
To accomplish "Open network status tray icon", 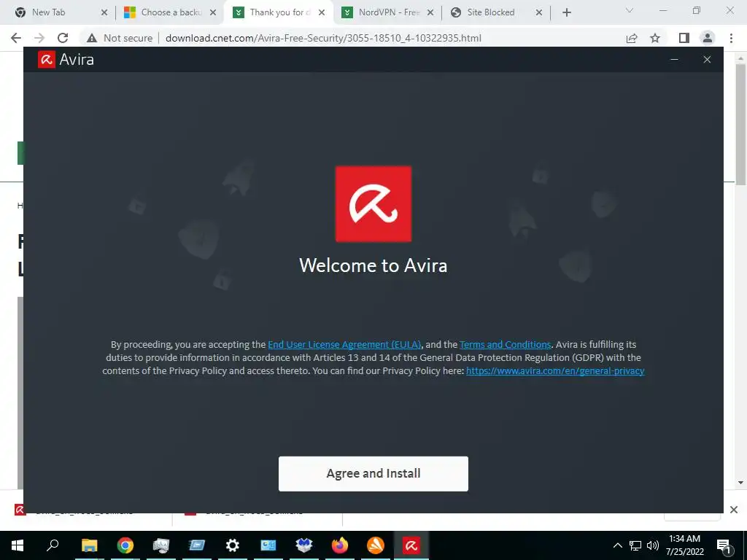I will click(635, 545).
